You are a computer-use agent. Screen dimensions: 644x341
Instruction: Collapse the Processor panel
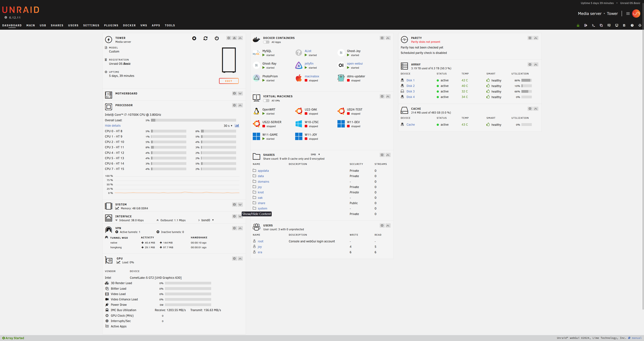click(x=240, y=105)
